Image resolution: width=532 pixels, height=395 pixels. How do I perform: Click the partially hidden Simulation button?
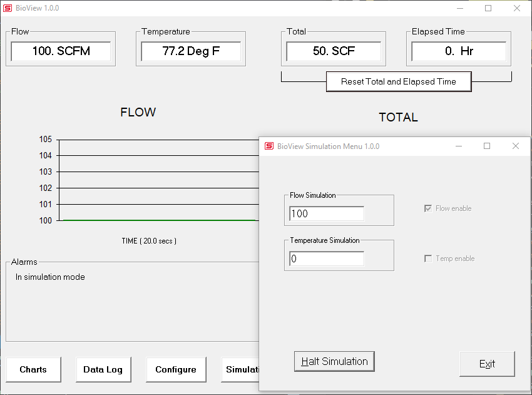(x=240, y=369)
